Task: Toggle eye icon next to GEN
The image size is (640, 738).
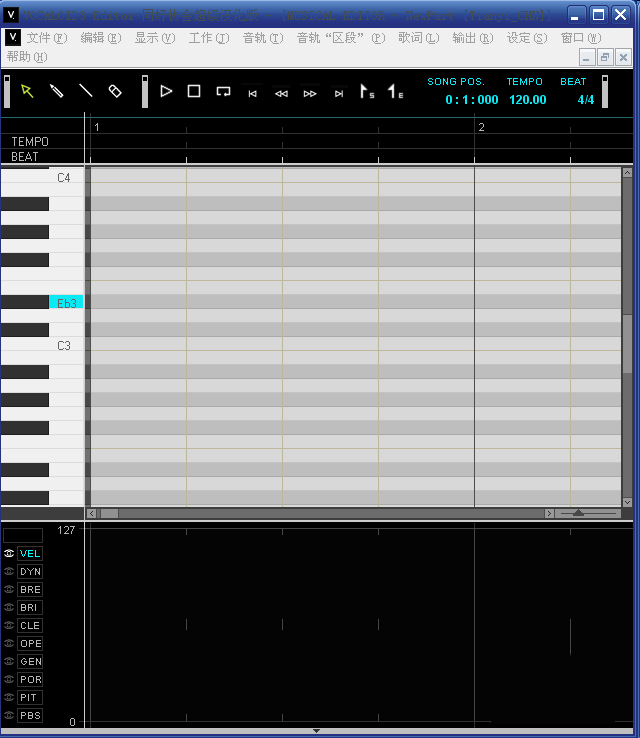Action: pos(9,661)
